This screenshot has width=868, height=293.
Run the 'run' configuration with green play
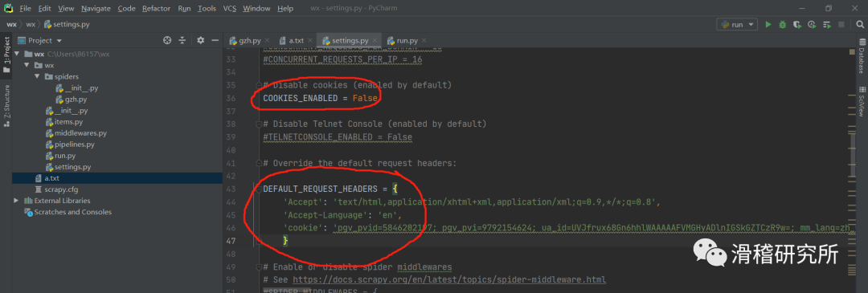(x=768, y=24)
